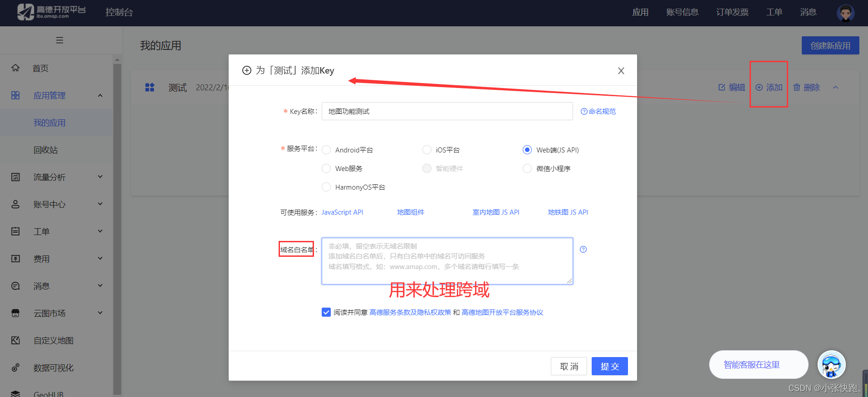Open 工单 in top navigation
Screen dimensions: 868x397
[x=774, y=12]
